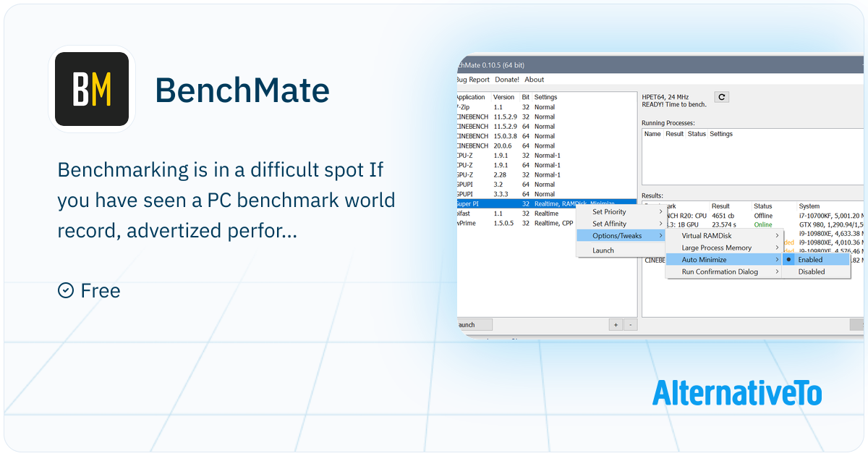This screenshot has height=456, width=868.
Task: Open the About menu
Action: coord(535,80)
